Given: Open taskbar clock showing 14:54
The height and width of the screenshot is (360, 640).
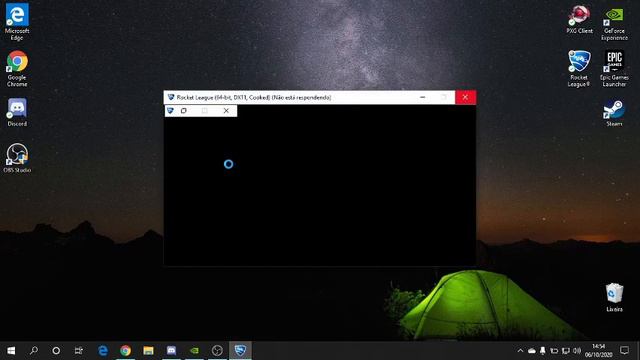Looking at the screenshot, I should pyautogui.click(x=598, y=350).
